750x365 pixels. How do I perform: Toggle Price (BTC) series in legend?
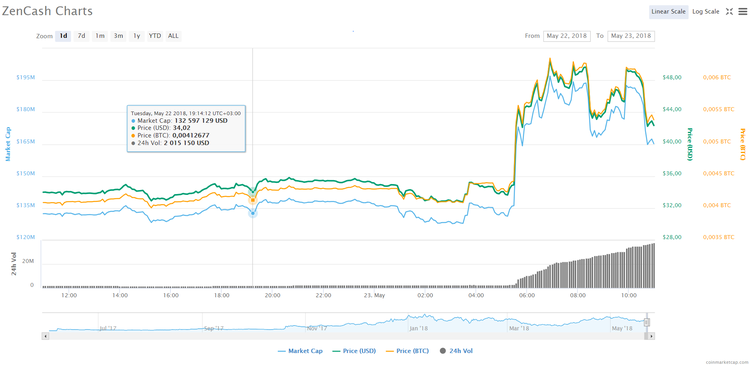pyautogui.click(x=408, y=351)
